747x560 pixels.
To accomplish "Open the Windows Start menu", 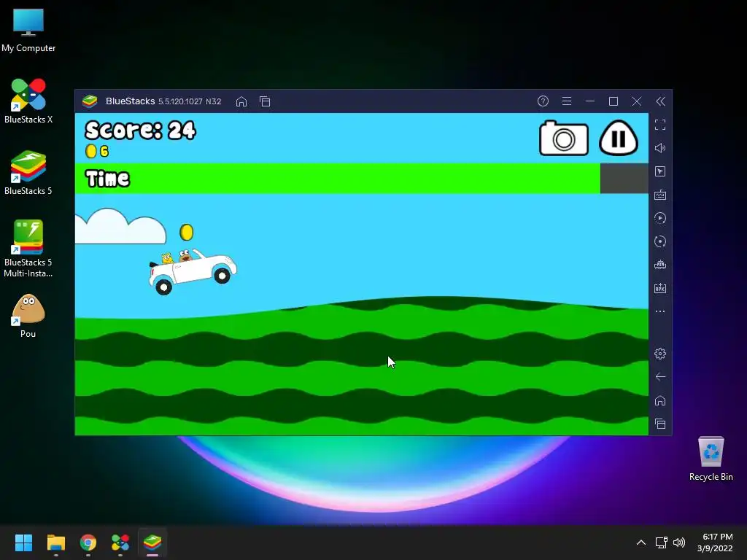I will [23, 542].
